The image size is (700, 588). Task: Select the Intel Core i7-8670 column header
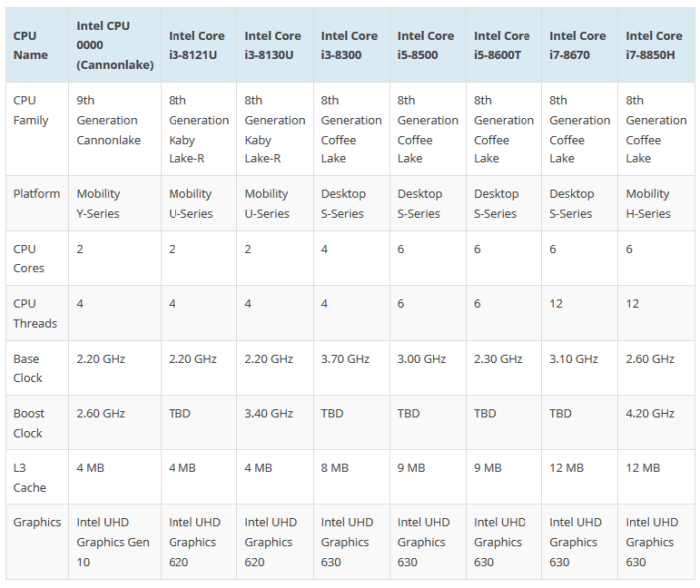(x=580, y=45)
